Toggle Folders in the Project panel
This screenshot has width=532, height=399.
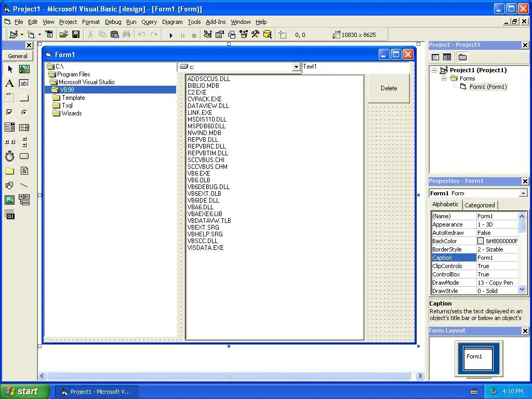coord(462,57)
